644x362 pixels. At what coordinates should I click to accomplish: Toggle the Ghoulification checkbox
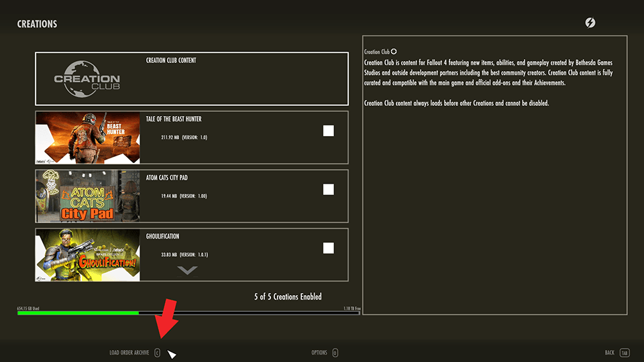pos(328,248)
